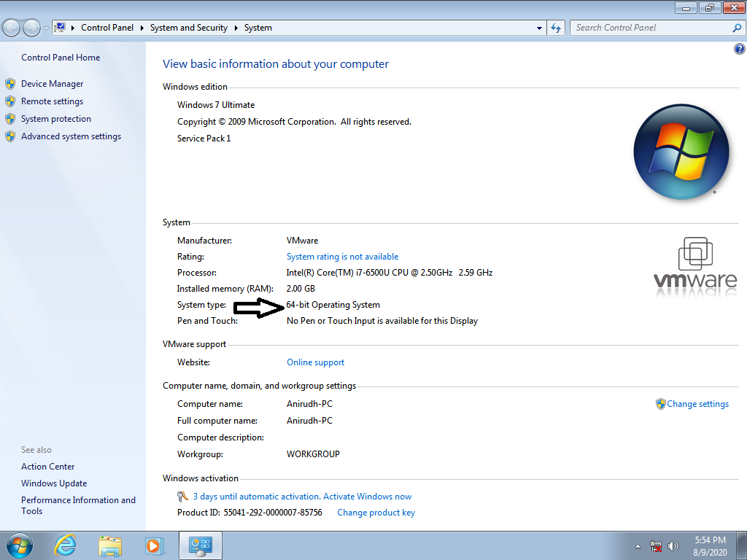Click Change product key
The image size is (747, 560).
(x=376, y=513)
